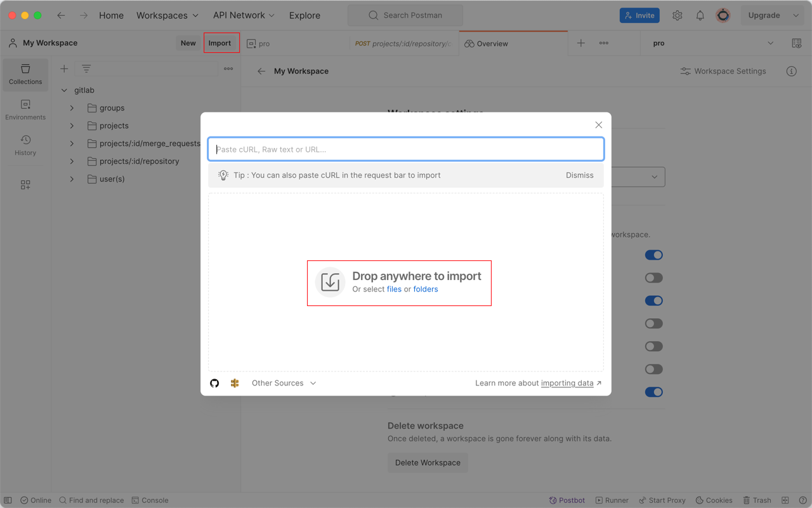Toggle the seventh workspace setting switch
812x508 pixels.
654,392
